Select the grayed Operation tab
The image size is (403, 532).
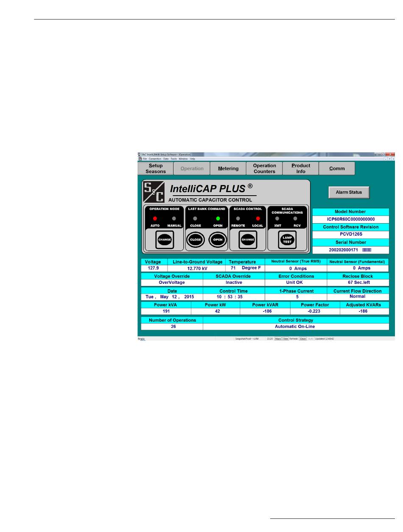pos(192,168)
